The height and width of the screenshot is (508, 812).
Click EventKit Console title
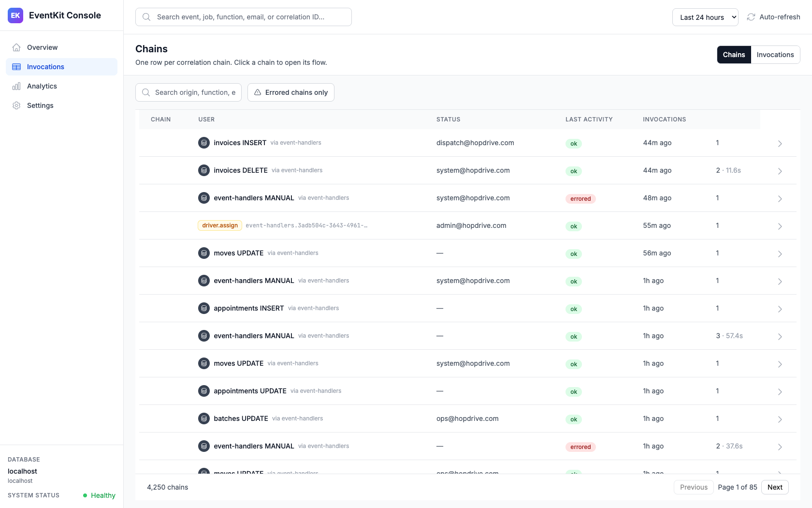(x=65, y=15)
